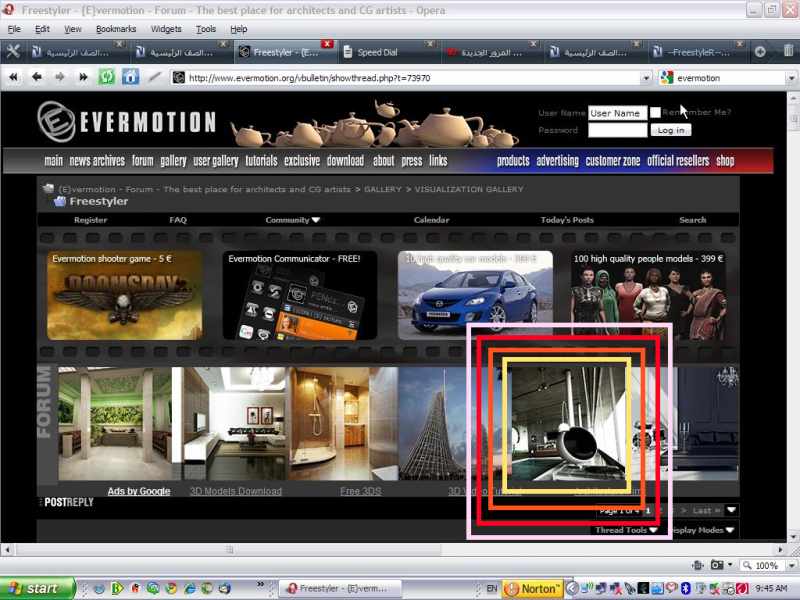Open the Widgets menu

pos(166,29)
